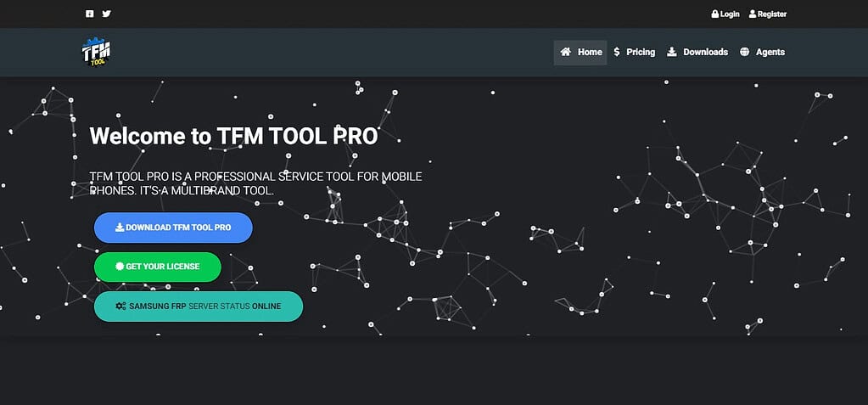The height and width of the screenshot is (405, 868).
Task: Open the Downloads menu item
Action: click(x=697, y=52)
